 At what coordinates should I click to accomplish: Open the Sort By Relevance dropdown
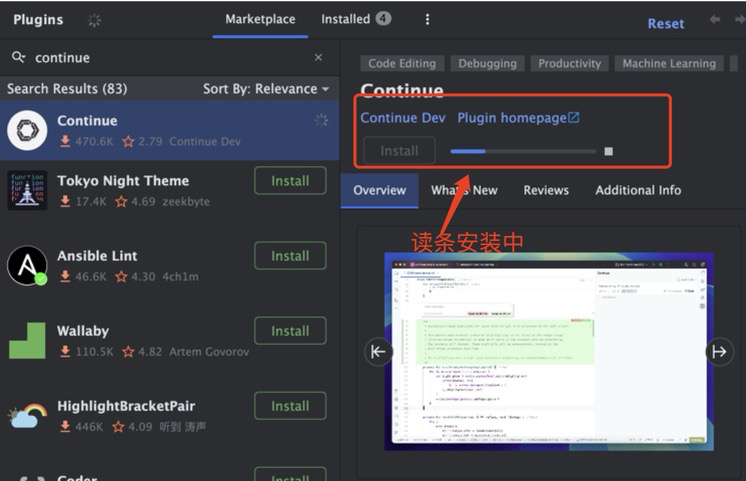266,89
